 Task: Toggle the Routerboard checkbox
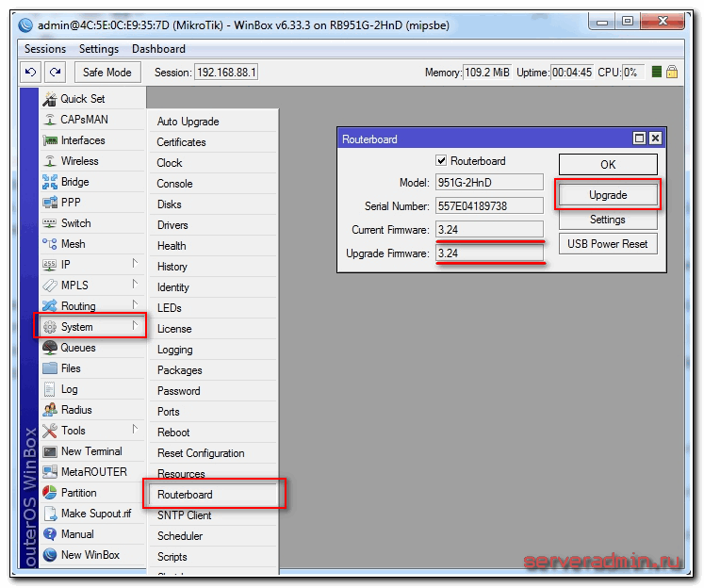tap(441, 161)
